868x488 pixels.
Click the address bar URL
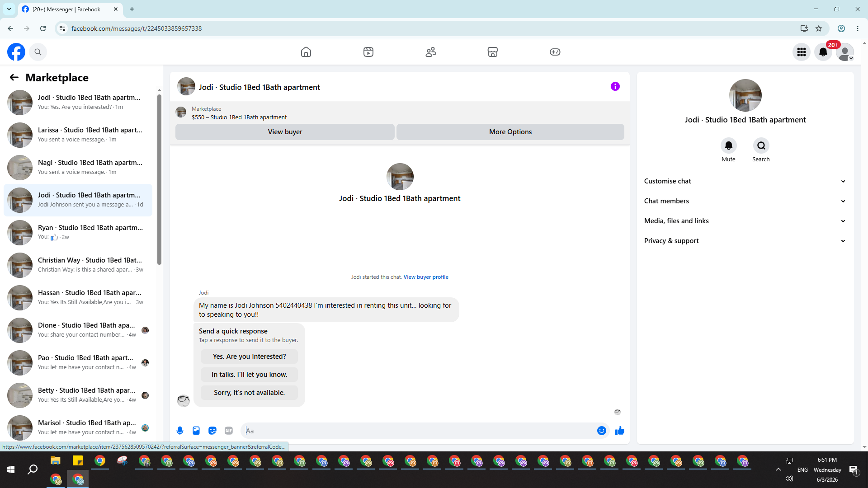137,28
